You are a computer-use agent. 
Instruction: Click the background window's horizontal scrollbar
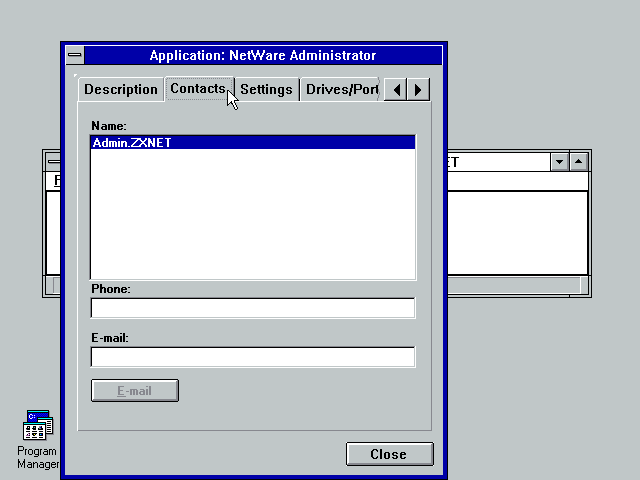[514, 285]
